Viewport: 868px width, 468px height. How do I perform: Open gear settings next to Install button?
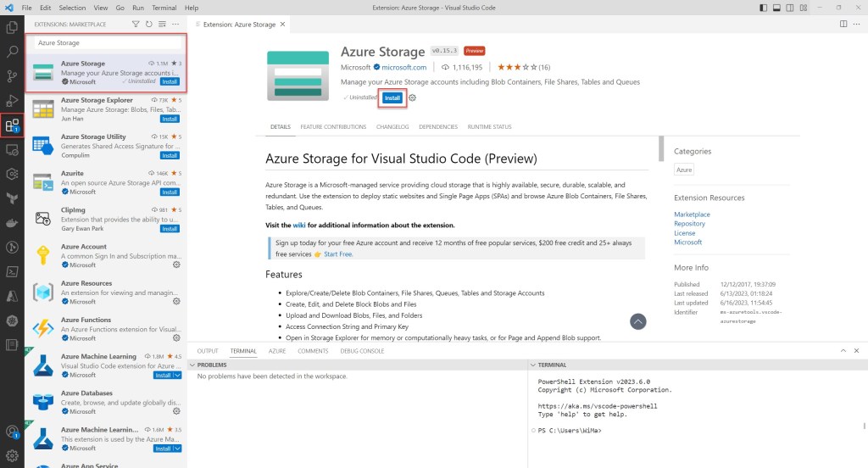point(413,97)
